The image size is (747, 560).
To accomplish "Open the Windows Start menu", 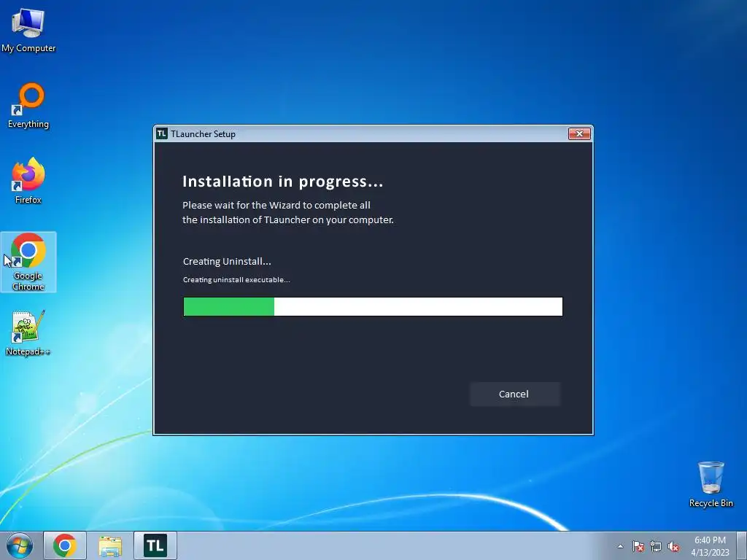I will (19, 545).
